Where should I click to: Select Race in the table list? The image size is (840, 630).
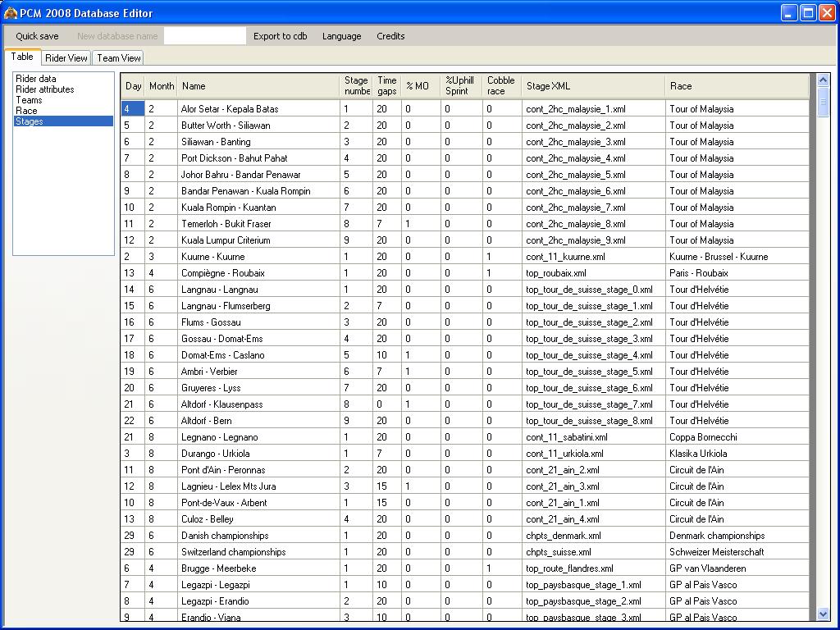click(26, 111)
